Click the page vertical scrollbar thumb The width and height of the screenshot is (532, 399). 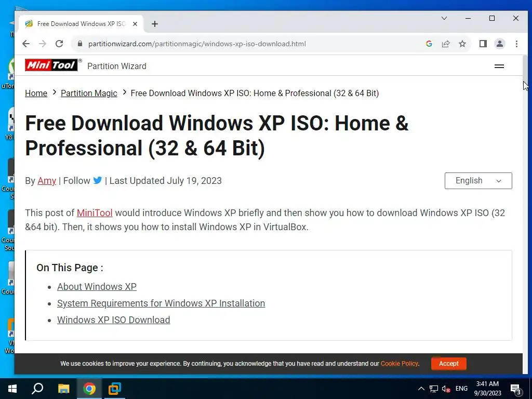[526, 68]
